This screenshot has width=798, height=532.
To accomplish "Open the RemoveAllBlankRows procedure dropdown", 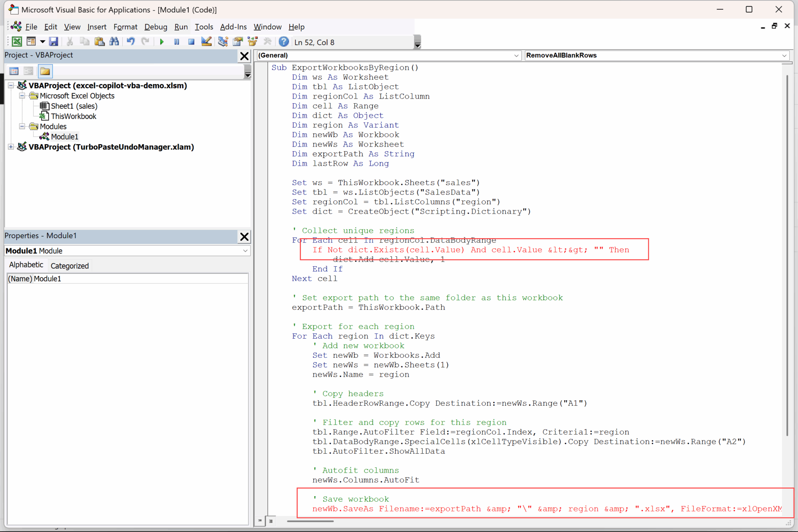I will tap(784, 55).
